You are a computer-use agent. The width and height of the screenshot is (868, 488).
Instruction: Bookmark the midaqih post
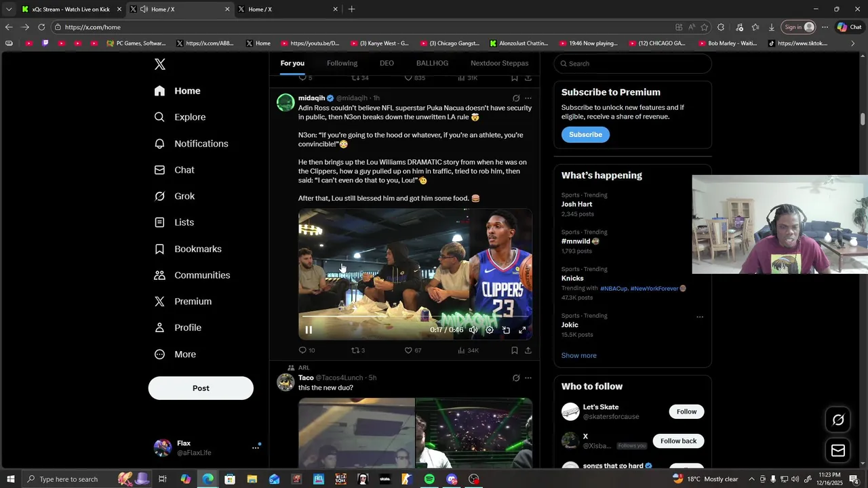tap(515, 350)
